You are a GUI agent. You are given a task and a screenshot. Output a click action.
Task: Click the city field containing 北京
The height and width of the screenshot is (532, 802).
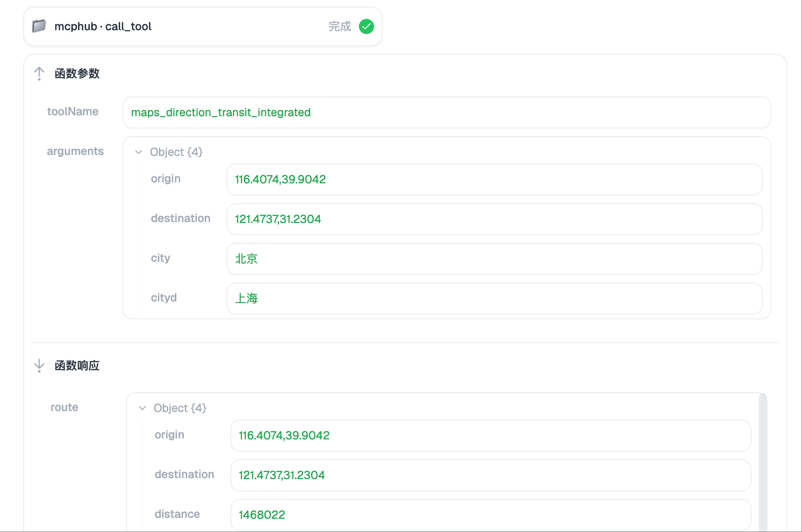tap(494, 259)
